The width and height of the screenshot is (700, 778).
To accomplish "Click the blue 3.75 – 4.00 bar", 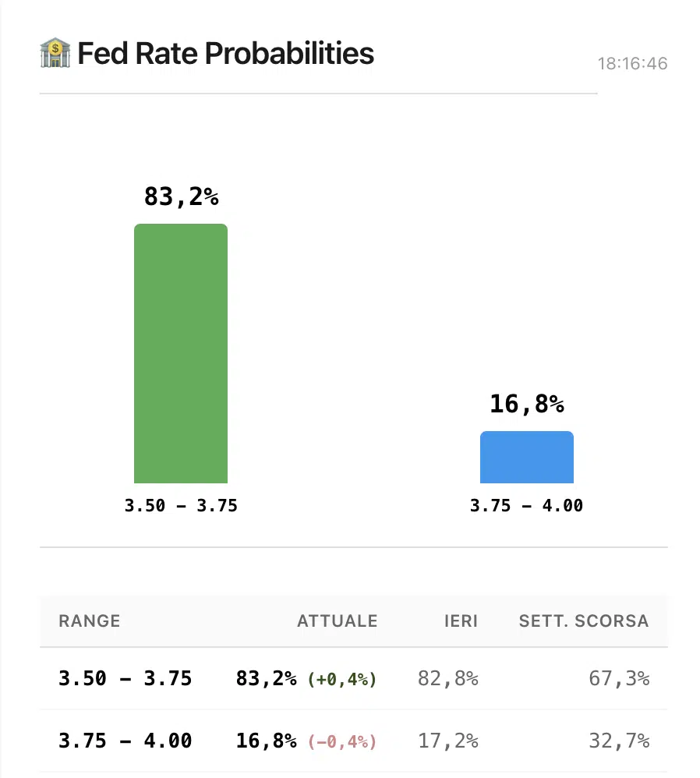I will tap(526, 458).
